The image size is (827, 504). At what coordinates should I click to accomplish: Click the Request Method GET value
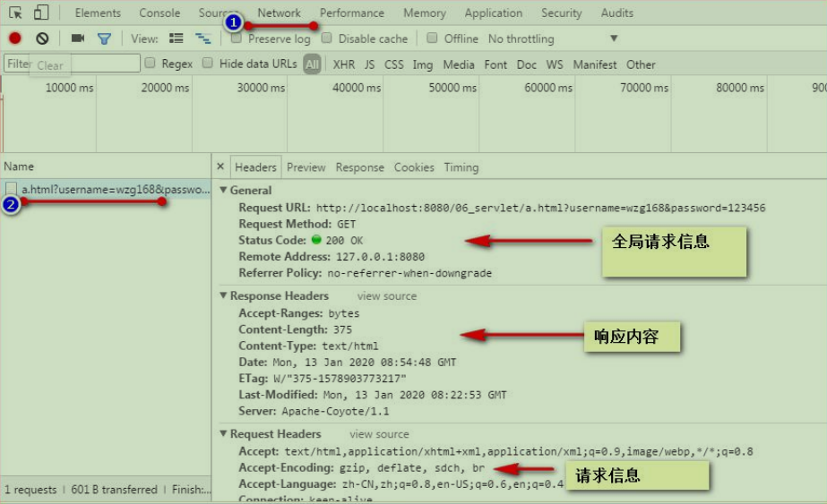click(x=347, y=224)
